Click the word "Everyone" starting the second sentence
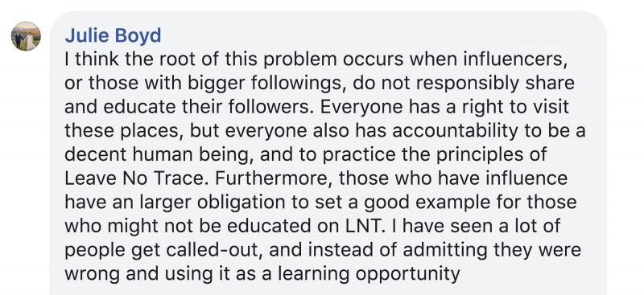This screenshot has width=644, height=295. [356, 107]
